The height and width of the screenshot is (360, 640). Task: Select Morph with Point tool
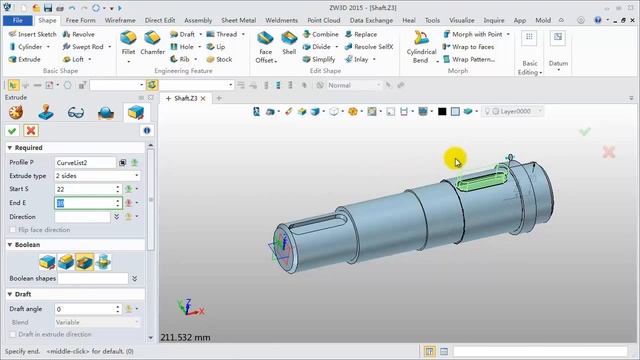pos(473,34)
